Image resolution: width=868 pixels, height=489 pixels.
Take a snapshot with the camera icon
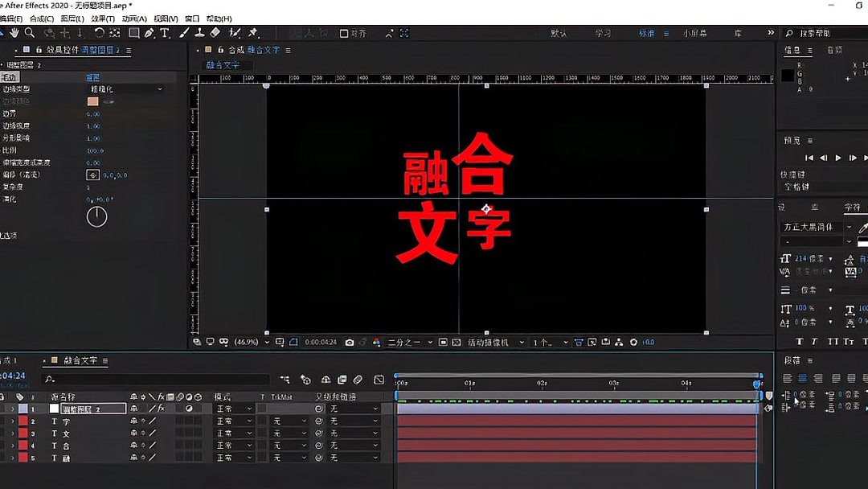click(x=349, y=343)
